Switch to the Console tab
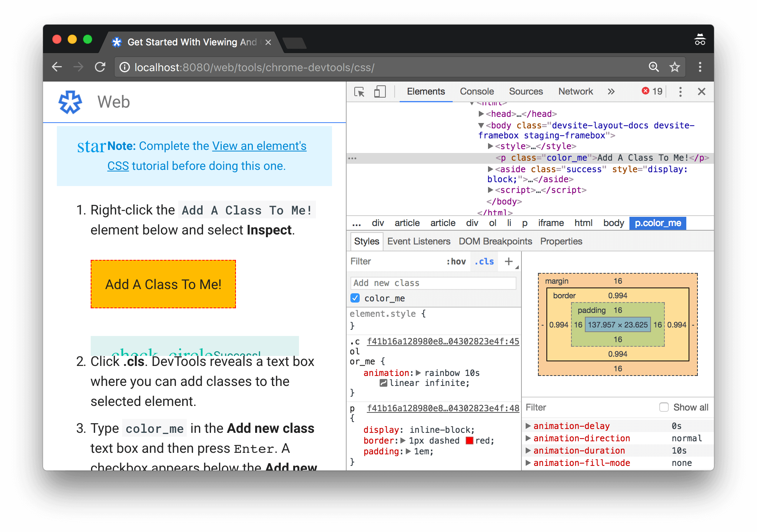The height and width of the screenshot is (532, 757). point(476,91)
